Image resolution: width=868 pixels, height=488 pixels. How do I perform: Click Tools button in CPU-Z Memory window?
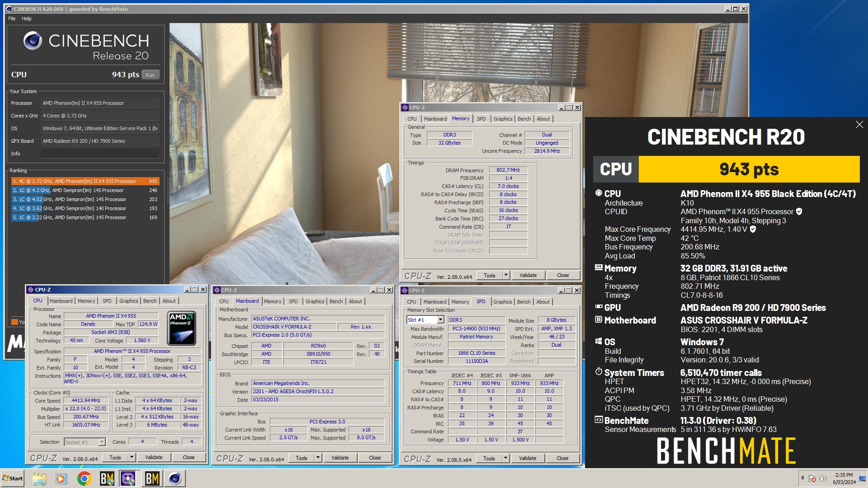pyautogui.click(x=490, y=275)
